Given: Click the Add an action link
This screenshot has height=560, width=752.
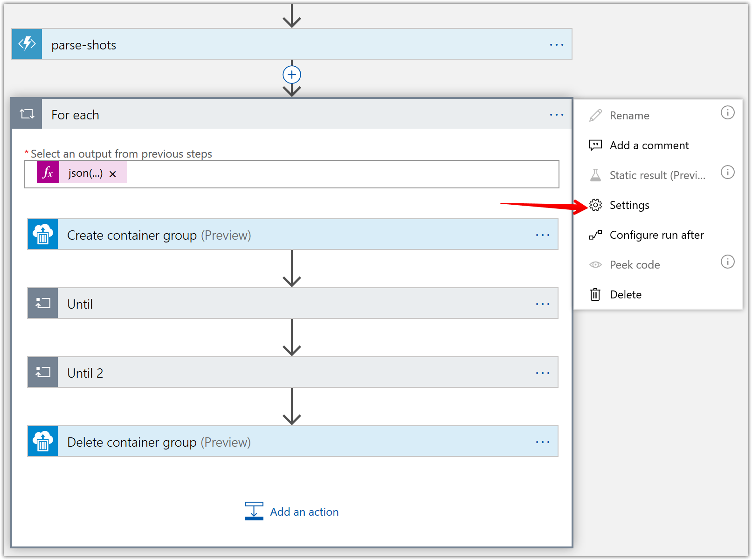Looking at the screenshot, I should coord(304,512).
